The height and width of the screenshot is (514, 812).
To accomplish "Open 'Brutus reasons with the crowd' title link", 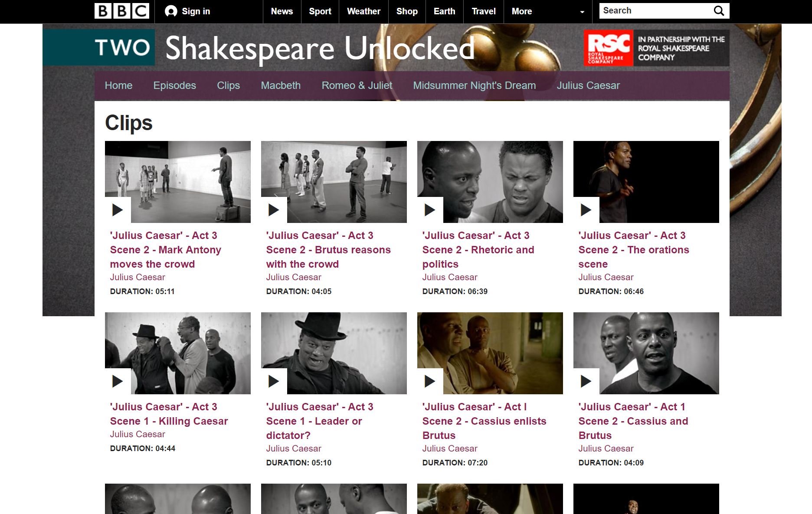I will click(328, 250).
